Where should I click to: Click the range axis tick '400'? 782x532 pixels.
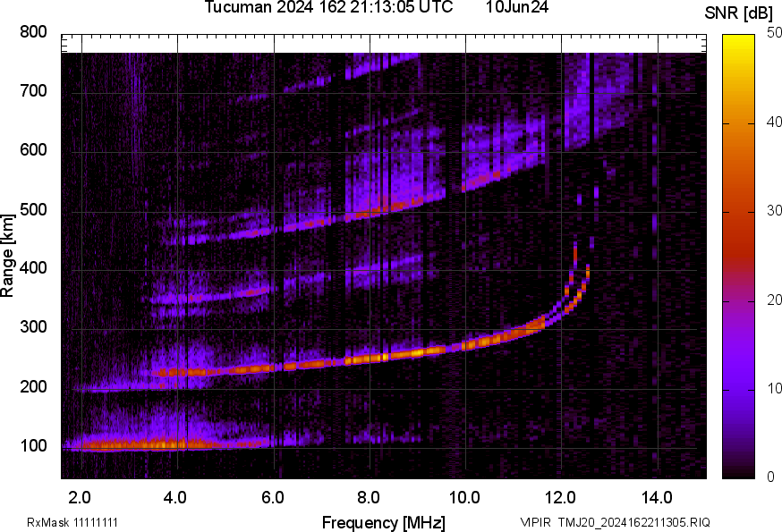[33, 268]
